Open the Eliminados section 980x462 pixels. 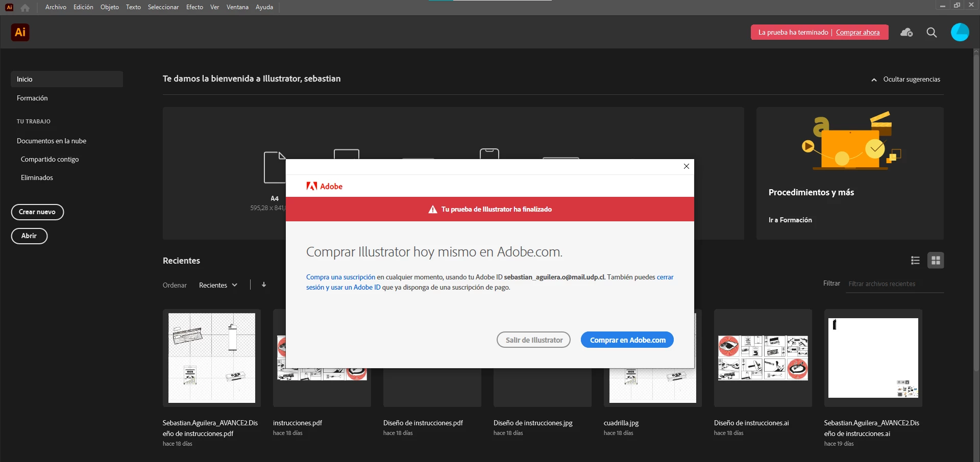[37, 178]
